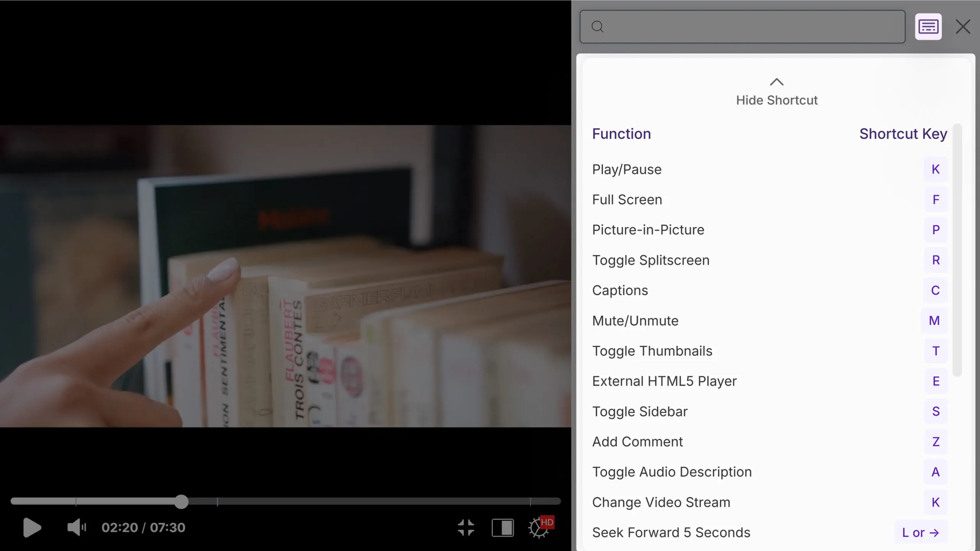
Task: Click the magnifier icon in the search box
Action: (x=598, y=27)
